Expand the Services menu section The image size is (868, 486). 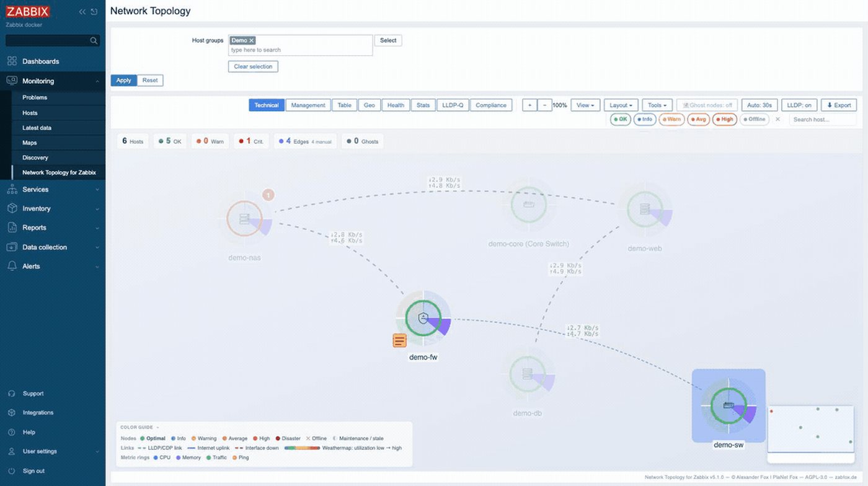click(x=53, y=189)
